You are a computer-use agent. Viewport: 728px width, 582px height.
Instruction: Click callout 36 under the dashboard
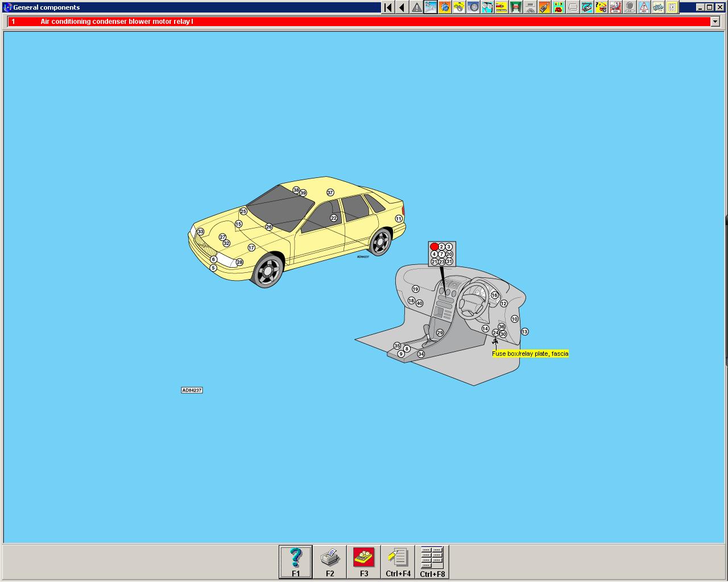(502, 327)
